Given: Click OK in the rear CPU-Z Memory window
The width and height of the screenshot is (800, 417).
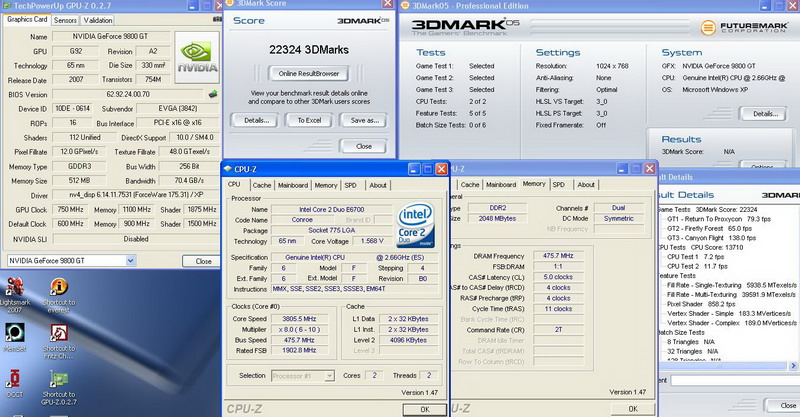Looking at the screenshot, I should click(x=633, y=409).
